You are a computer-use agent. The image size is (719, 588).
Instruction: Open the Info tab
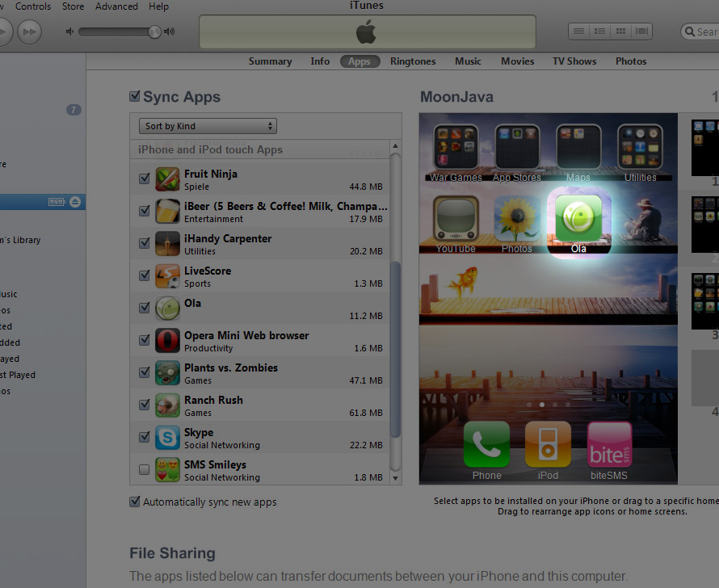pyautogui.click(x=320, y=61)
